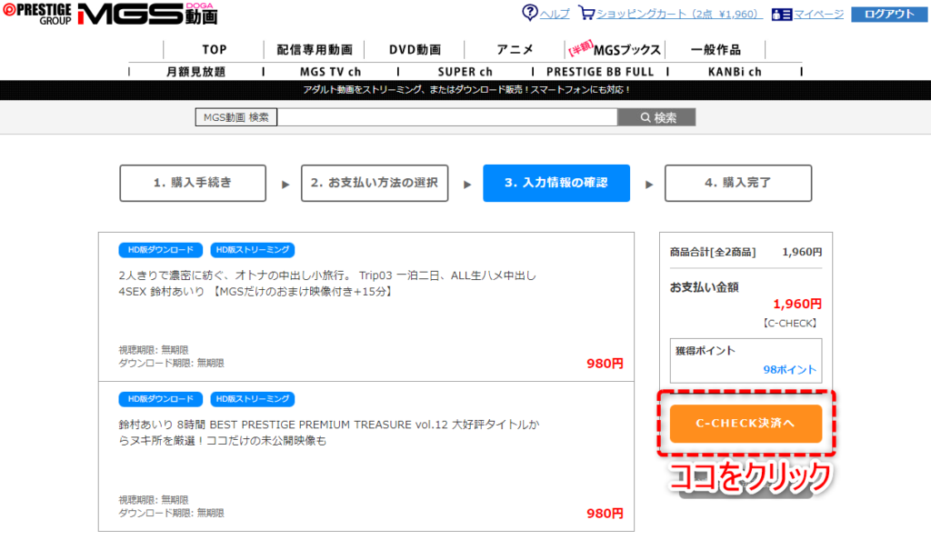Click the MGS動画 検索 label box
The height and width of the screenshot is (560, 931).
click(235, 117)
